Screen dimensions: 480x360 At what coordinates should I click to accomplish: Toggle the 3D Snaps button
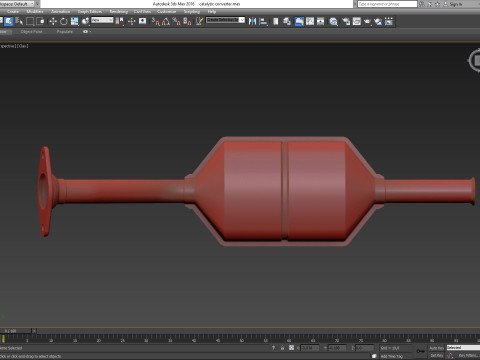[156, 22]
